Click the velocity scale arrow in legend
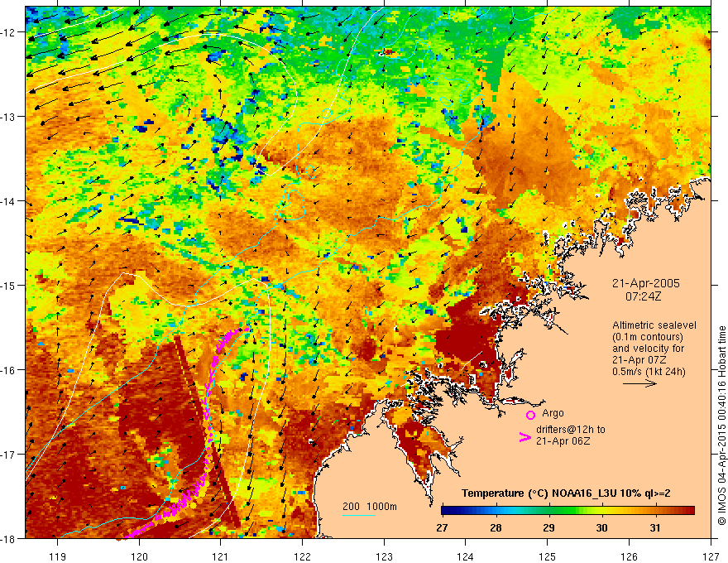The image size is (728, 563). (639, 383)
